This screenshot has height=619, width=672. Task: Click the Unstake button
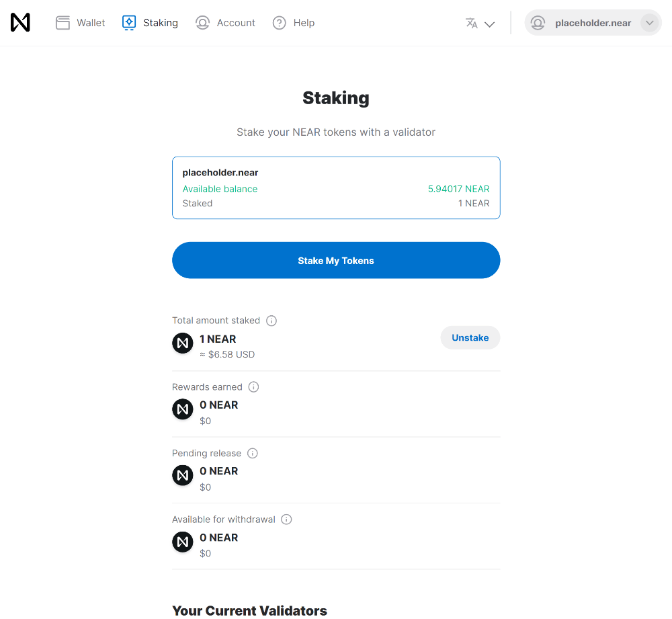coord(470,338)
